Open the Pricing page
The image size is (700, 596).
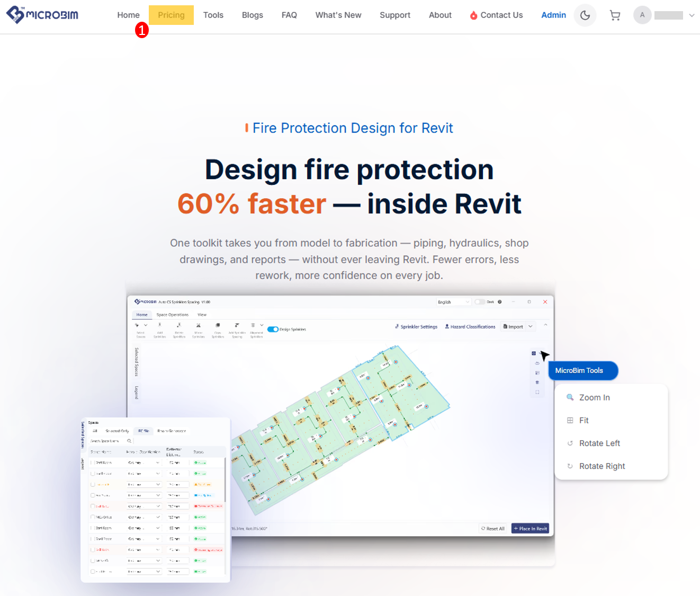tap(171, 15)
